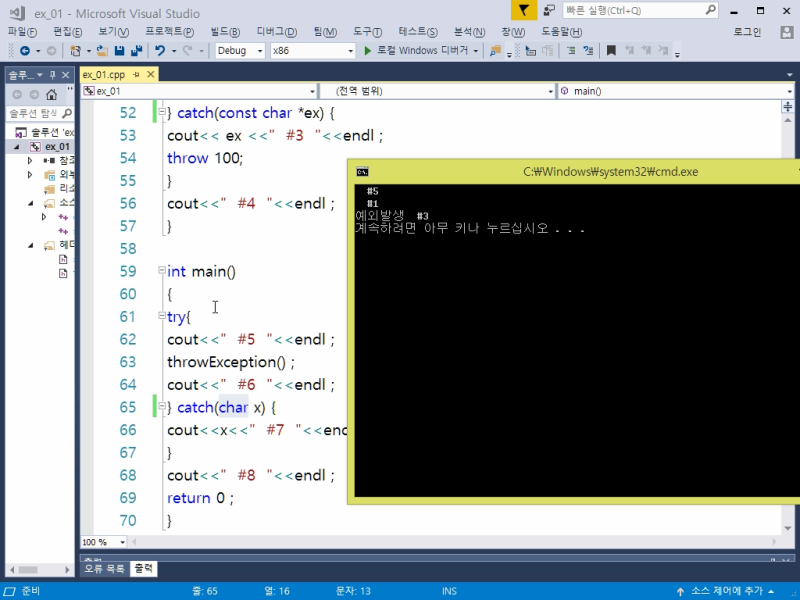Click the comment out selected lines icon
Viewport: 800px width, 600px height.
click(571, 51)
